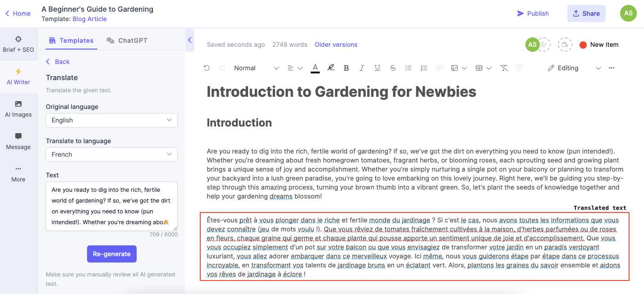Screen dimensions: 644x294
Task: Toggle bold formatting
Action: (346, 68)
